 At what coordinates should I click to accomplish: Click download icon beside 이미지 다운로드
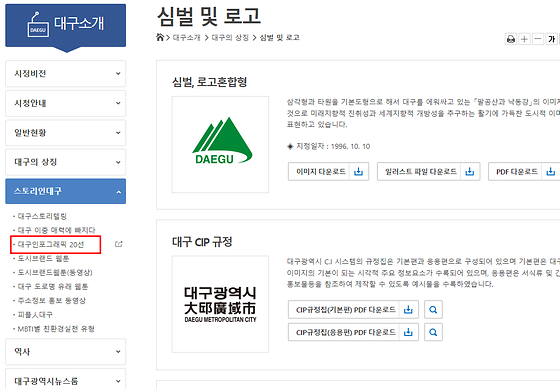pos(358,172)
